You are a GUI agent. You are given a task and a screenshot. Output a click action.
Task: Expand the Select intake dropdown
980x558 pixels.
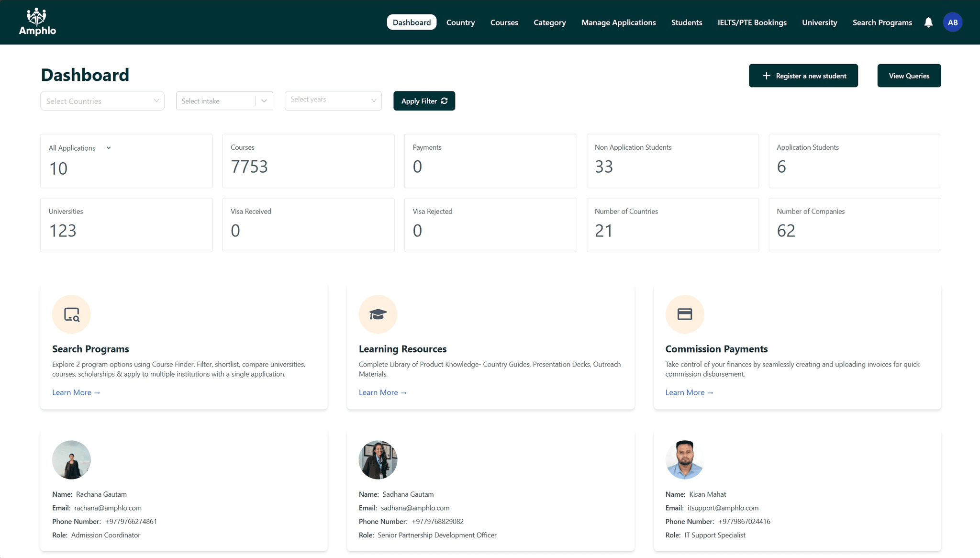[x=264, y=101]
